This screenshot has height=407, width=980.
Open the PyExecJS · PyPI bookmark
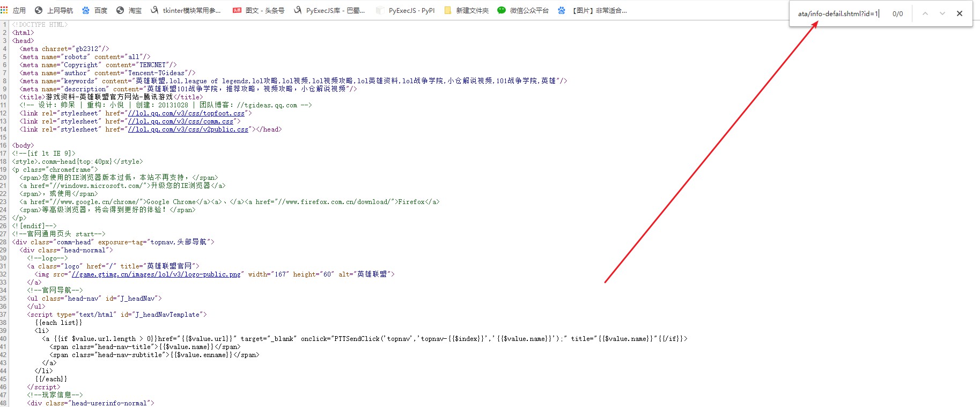(x=406, y=10)
